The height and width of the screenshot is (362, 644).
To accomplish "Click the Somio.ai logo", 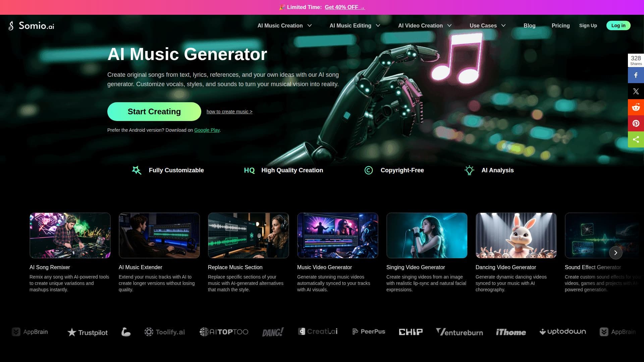I will pyautogui.click(x=31, y=25).
